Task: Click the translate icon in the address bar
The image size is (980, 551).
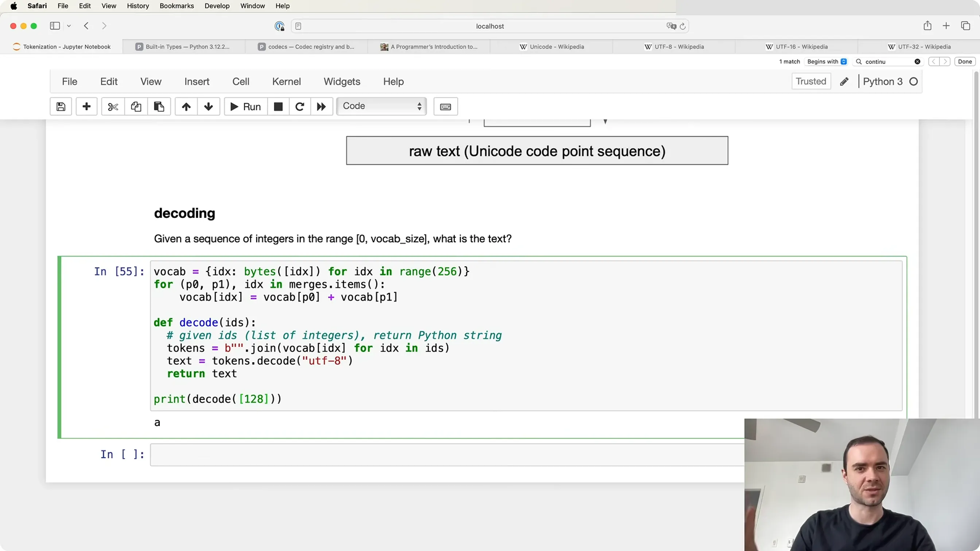Action: click(671, 26)
